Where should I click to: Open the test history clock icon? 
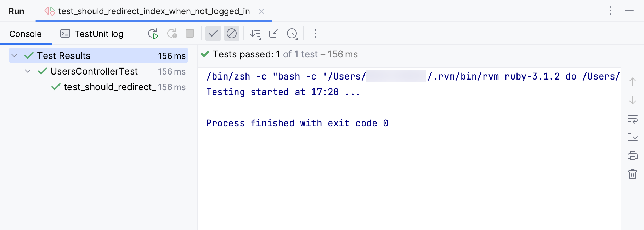pos(292,34)
